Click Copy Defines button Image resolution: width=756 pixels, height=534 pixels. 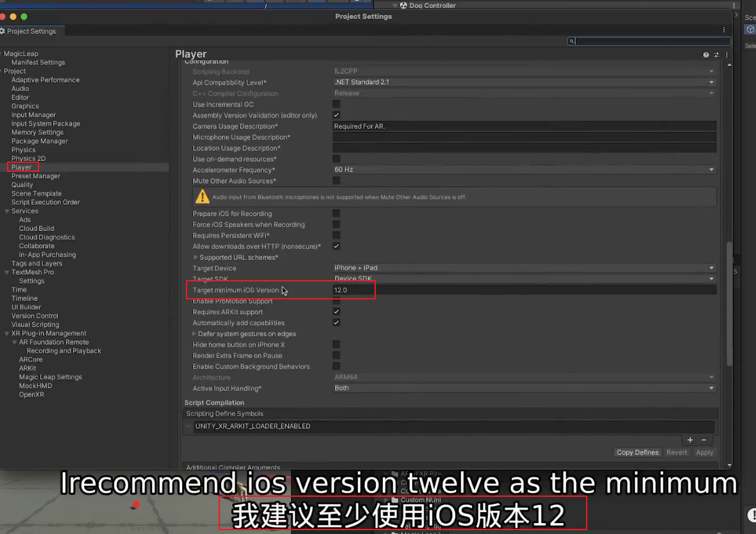[x=637, y=453]
